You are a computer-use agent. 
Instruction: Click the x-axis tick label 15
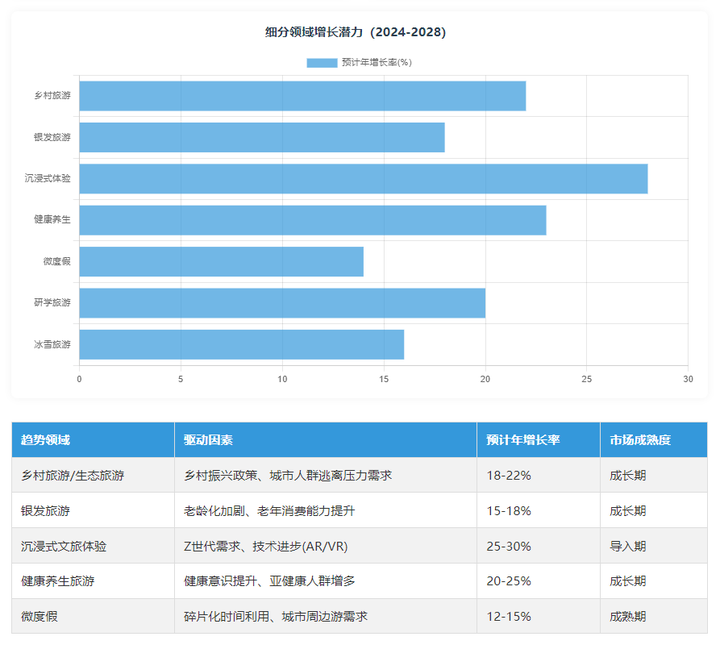pos(384,379)
